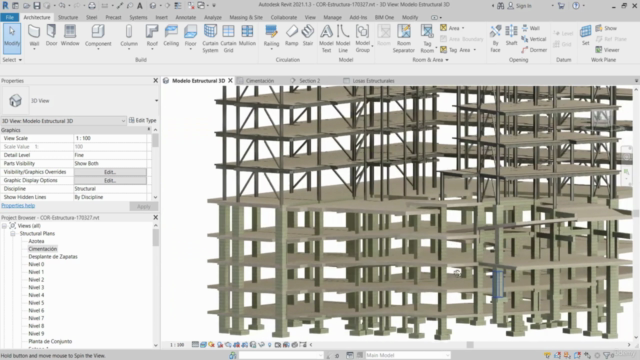This screenshot has height=360, width=640.
Task: Select the Set work plane tool
Action: (585, 36)
